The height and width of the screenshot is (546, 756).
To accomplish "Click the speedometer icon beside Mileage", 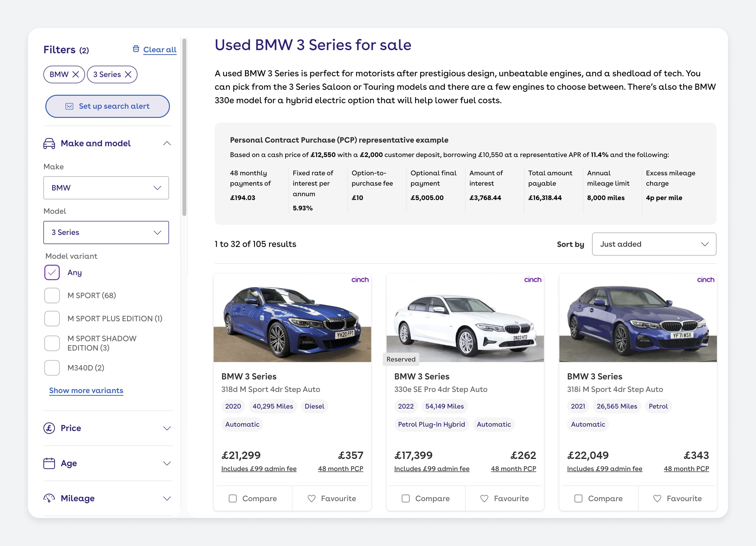I will [49, 498].
